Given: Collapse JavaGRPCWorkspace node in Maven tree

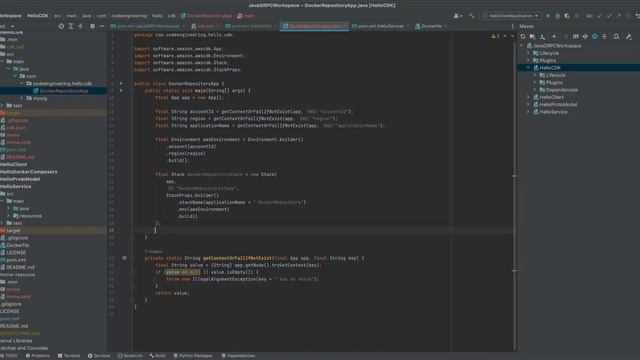Looking at the screenshot, I should point(522,46).
